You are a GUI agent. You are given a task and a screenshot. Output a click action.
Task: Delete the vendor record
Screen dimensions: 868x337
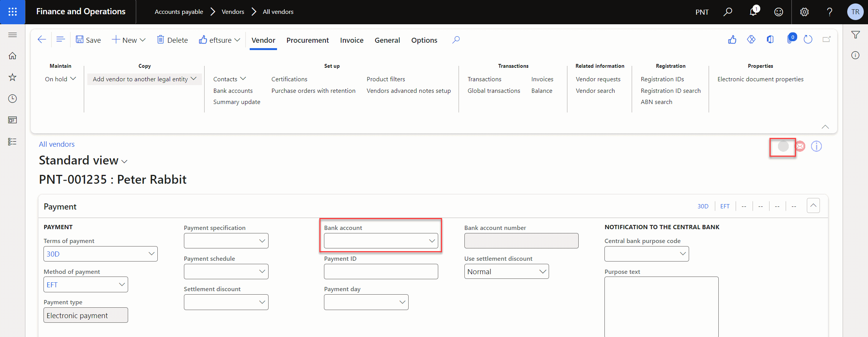(x=172, y=40)
